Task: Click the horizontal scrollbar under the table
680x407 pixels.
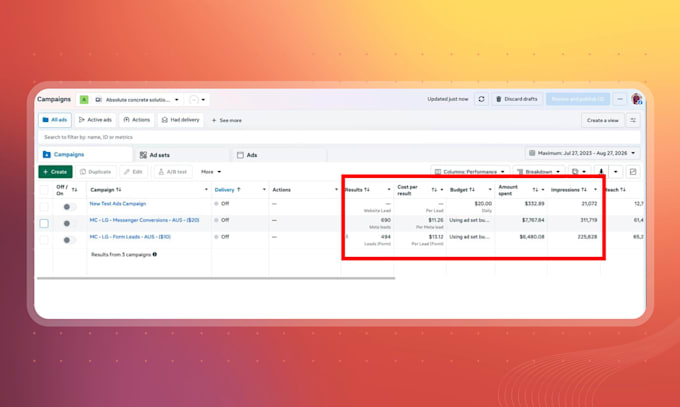Action: tap(216, 278)
